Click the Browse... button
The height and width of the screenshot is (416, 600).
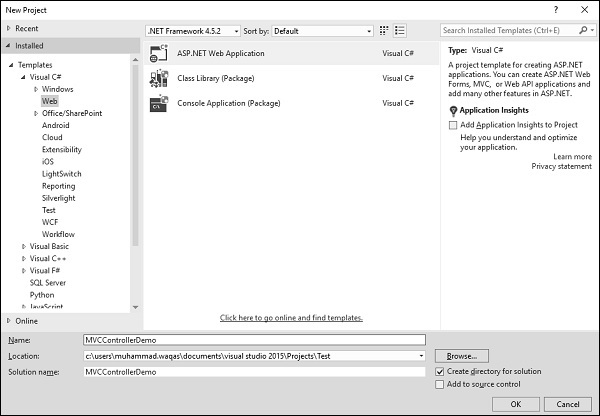[462, 356]
